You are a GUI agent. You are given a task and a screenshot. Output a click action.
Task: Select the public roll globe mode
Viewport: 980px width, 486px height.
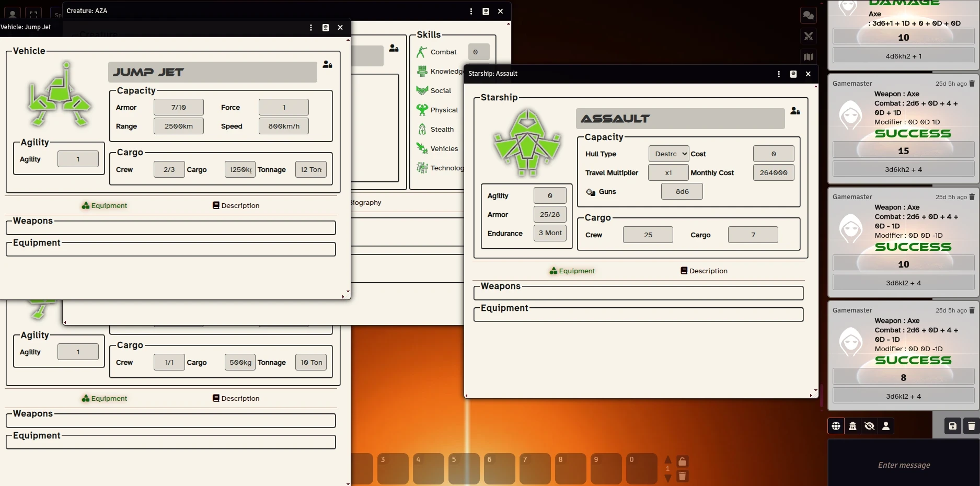[836, 426]
